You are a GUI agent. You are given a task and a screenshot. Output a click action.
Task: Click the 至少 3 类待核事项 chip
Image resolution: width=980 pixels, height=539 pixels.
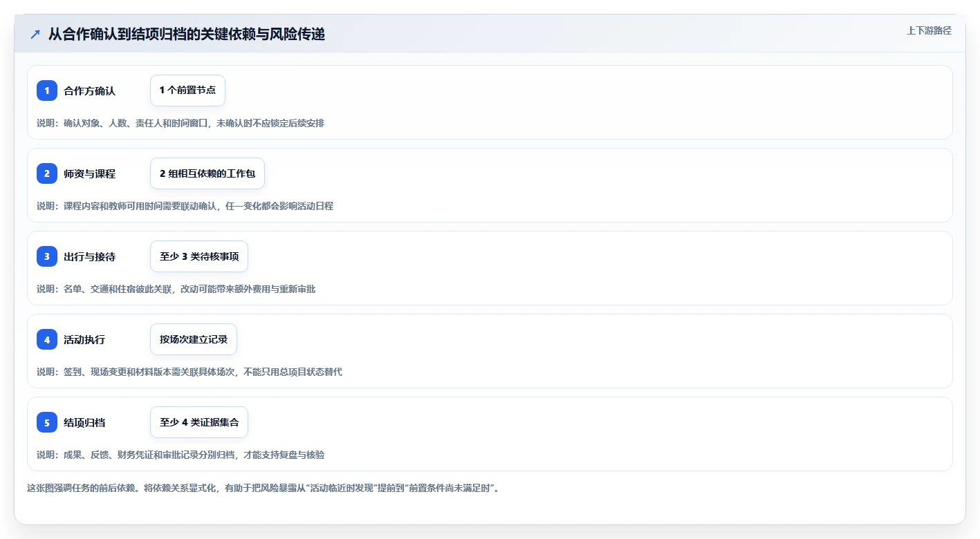[x=199, y=256]
